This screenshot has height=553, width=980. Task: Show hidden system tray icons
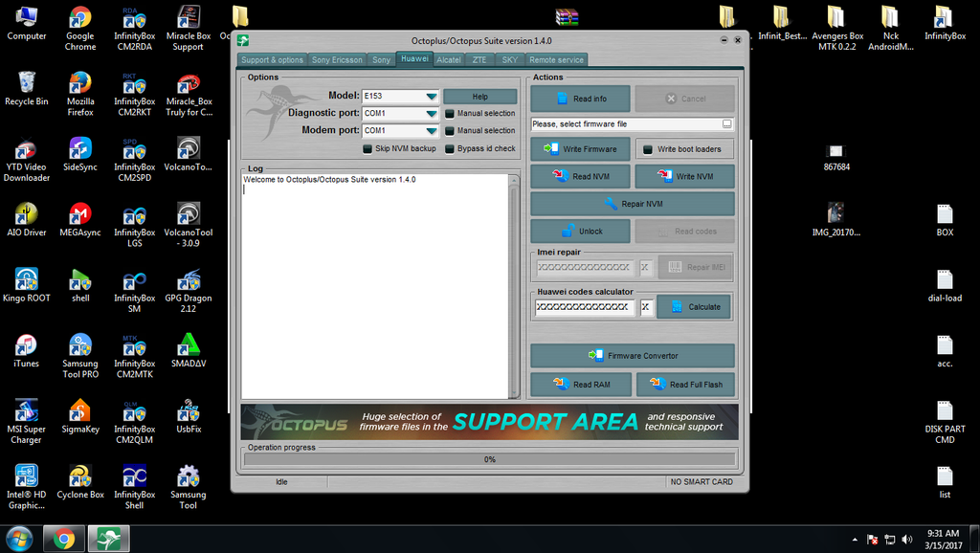855,540
